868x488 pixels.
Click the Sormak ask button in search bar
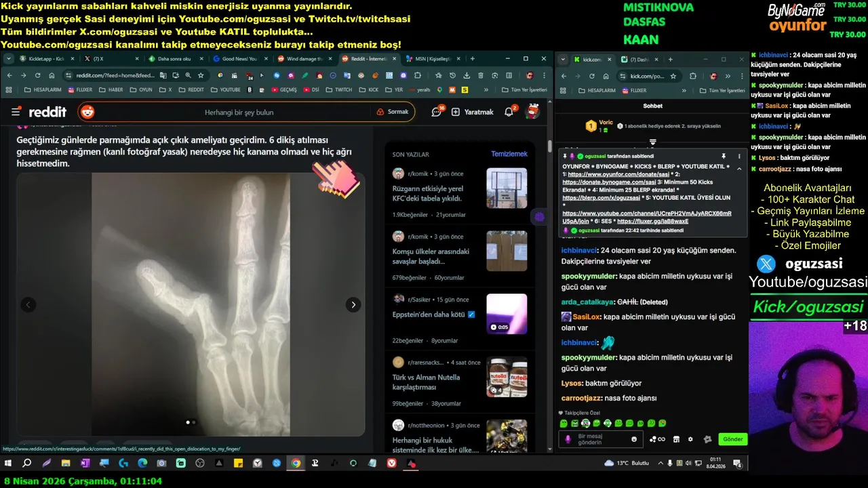pyautogui.click(x=392, y=112)
